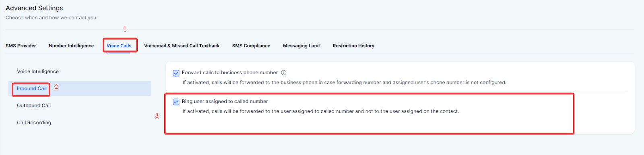Screen dimensions: 644x155
Task: Open the Messaging Limit tab
Action: [301, 46]
